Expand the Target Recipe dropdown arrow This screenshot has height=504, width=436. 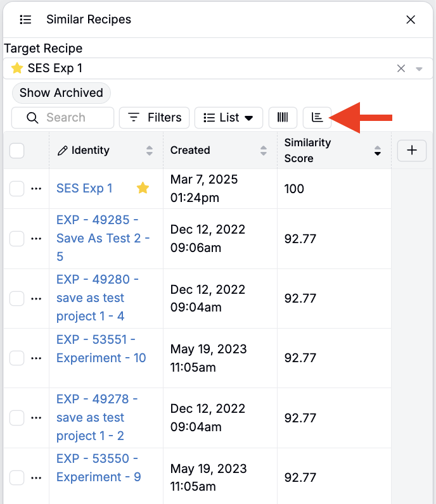419,68
